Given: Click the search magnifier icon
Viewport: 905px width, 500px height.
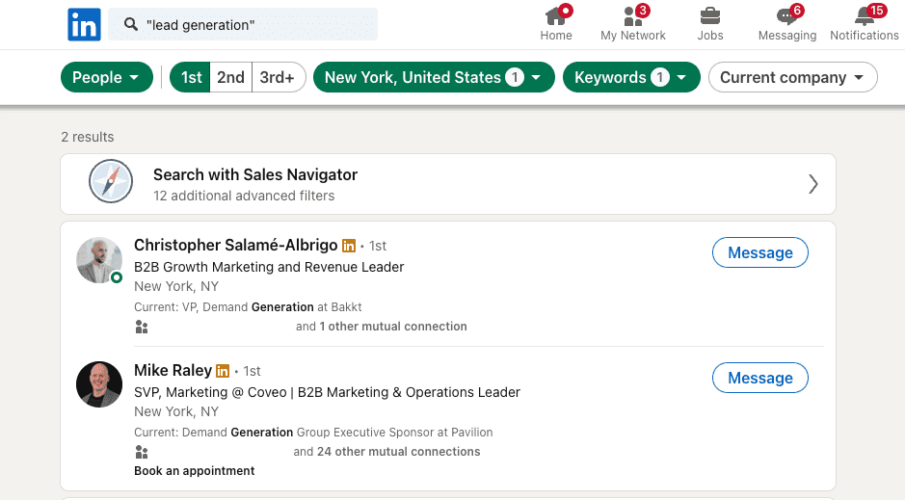Looking at the screenshot, I should pos(131,24).
